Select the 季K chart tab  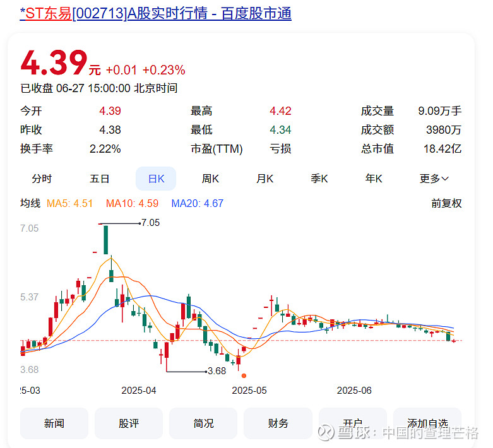[x=319, y=179]
